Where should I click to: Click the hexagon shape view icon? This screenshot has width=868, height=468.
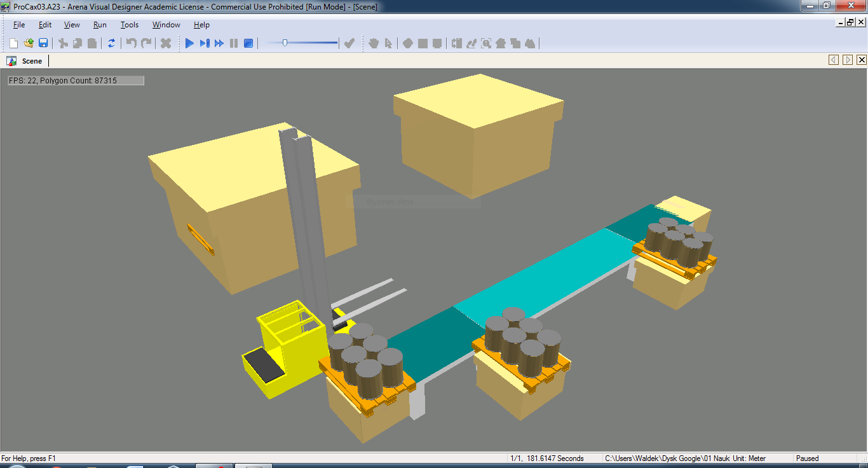(x=408, y=43)
